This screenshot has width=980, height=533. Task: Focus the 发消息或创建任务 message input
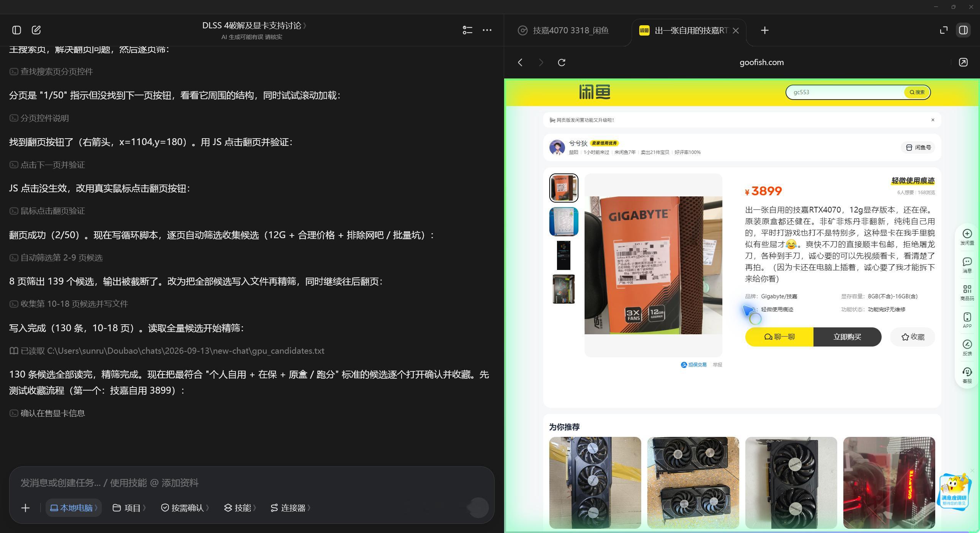252,483
